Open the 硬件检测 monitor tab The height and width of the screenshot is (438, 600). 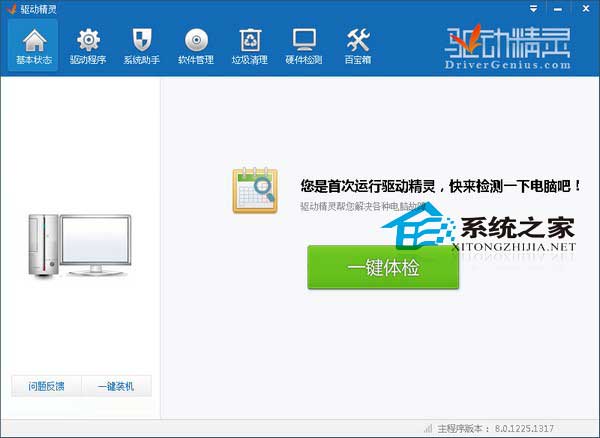pyautogui.click(x=304, y=46)
